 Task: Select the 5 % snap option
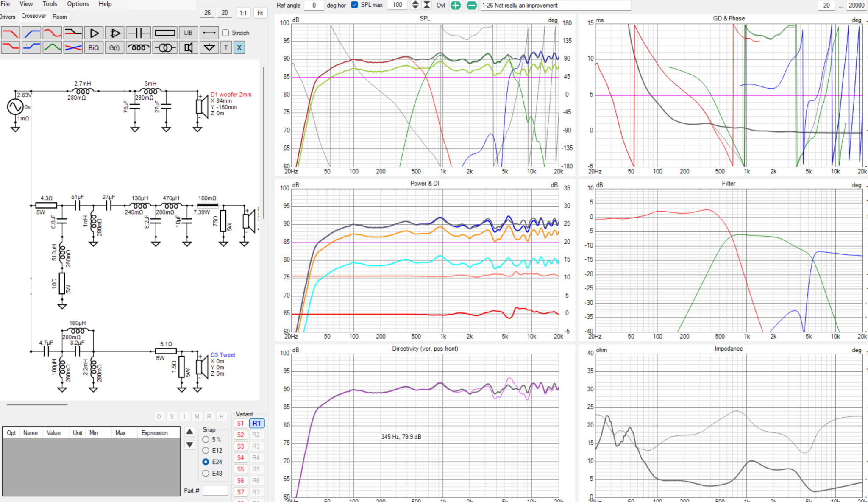pyautogui.click(x=206, y=439)
